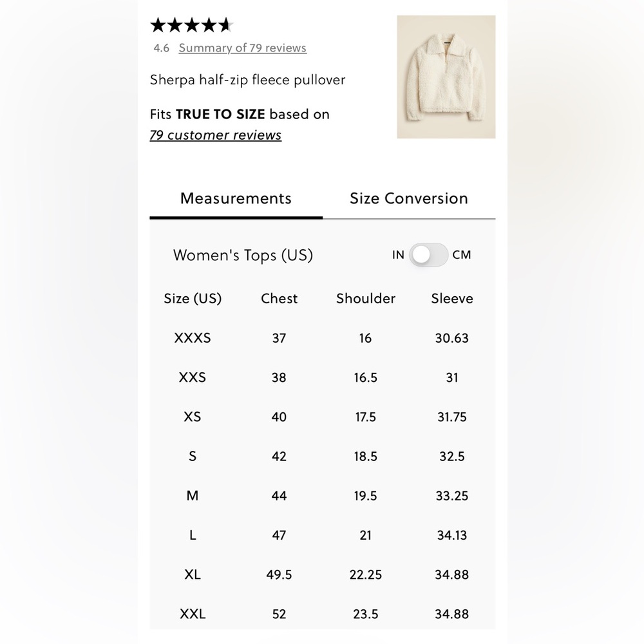Select the XS size row label

click(x=193, y=417)
